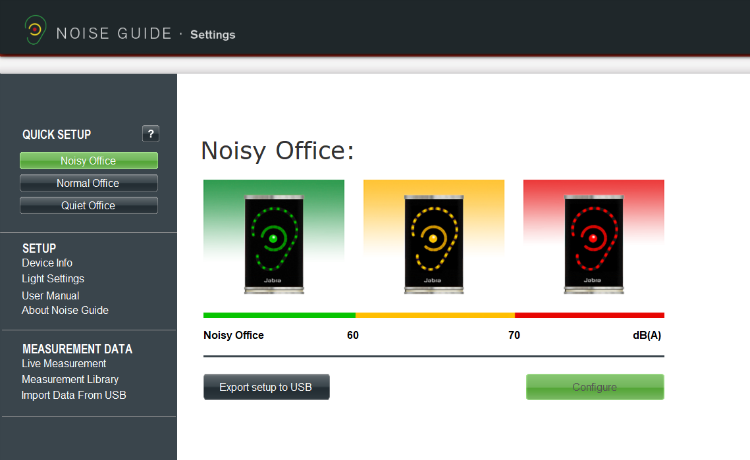This screenshot has height=460, width=750.
Task: Click the 70 threshold value
Action: tap(514, 335)
